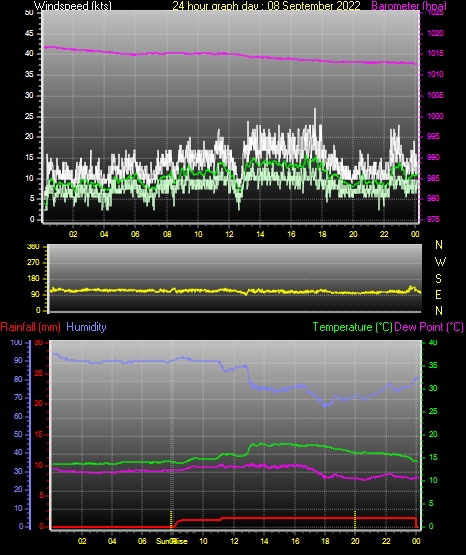Click the magenta barometer line in the wind chart
The width and height of the screenshot is (466, 555).
(230, 54)
